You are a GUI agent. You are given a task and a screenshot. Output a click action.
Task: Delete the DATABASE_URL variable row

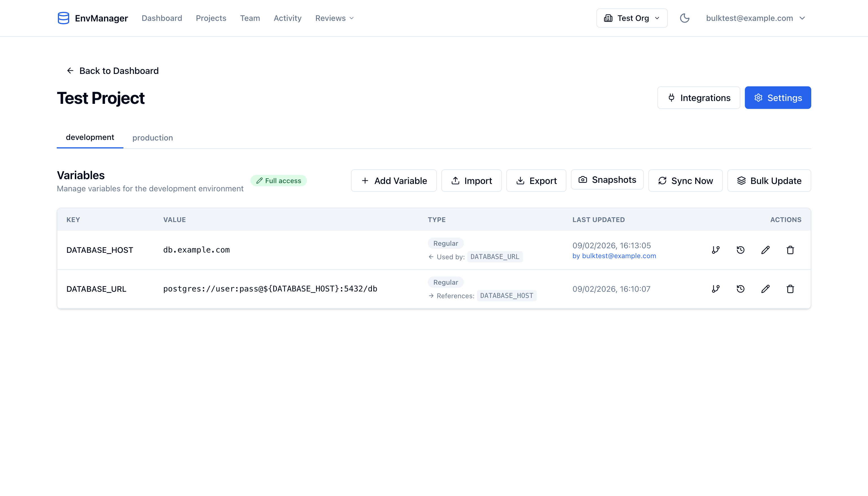coord(790,289)
